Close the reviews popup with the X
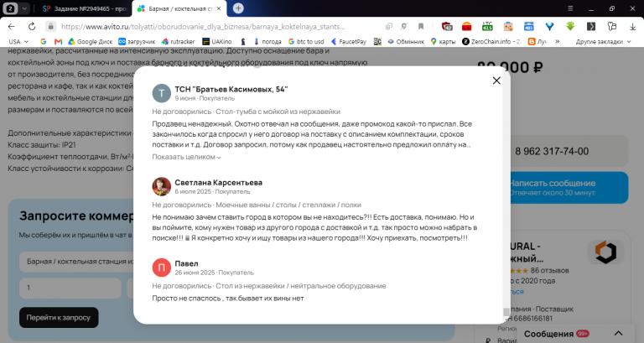This screenshot has height=343, width=644. point(496,81)
